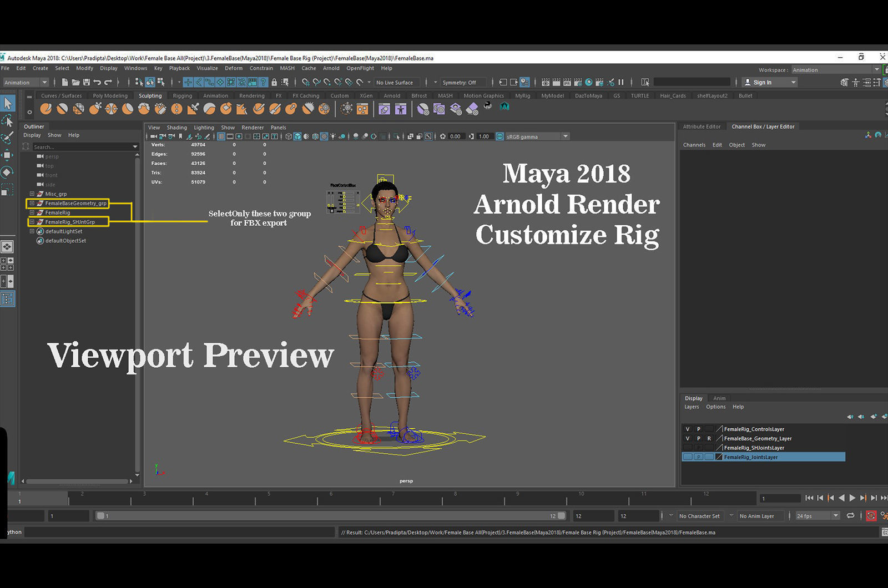Expand the FemaleRig node in Outliner
The height and width of the screenshot is (588, 888).
pyautogui.click(x=32, y=212)
